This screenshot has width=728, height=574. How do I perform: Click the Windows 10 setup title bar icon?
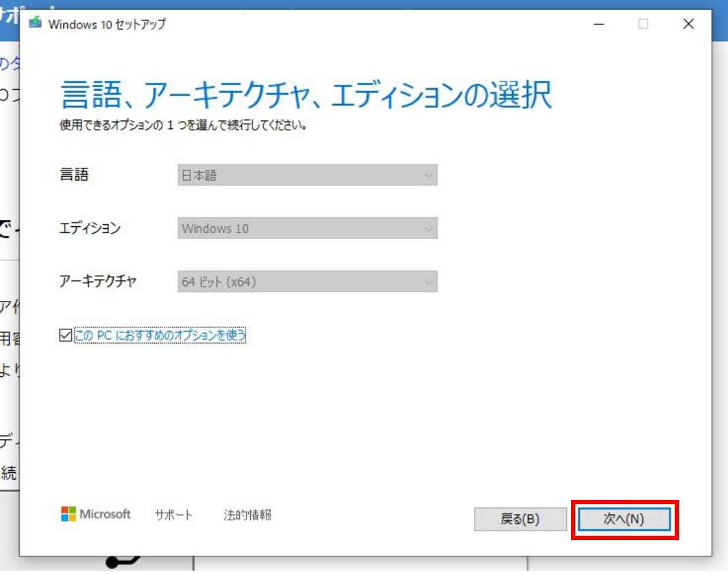point(35,22)
